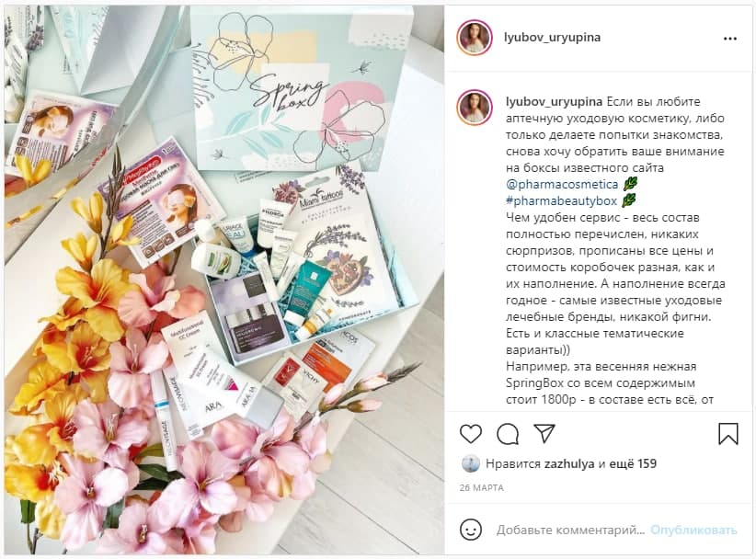Share post using the paper plane icon
This screenshot has height=559, width=756.
coord(544,433)
